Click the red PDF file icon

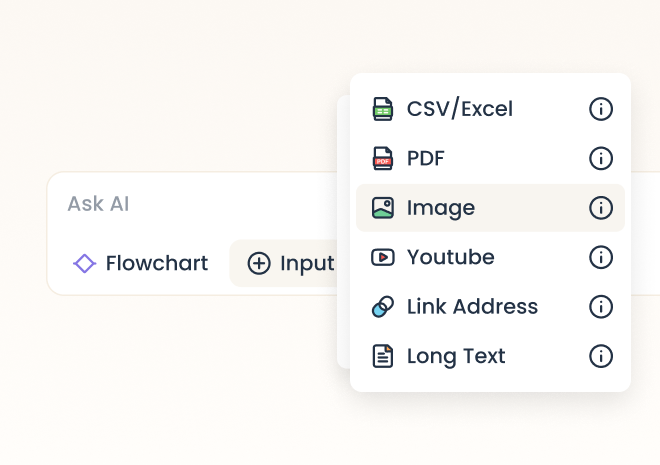coord(383,158)
